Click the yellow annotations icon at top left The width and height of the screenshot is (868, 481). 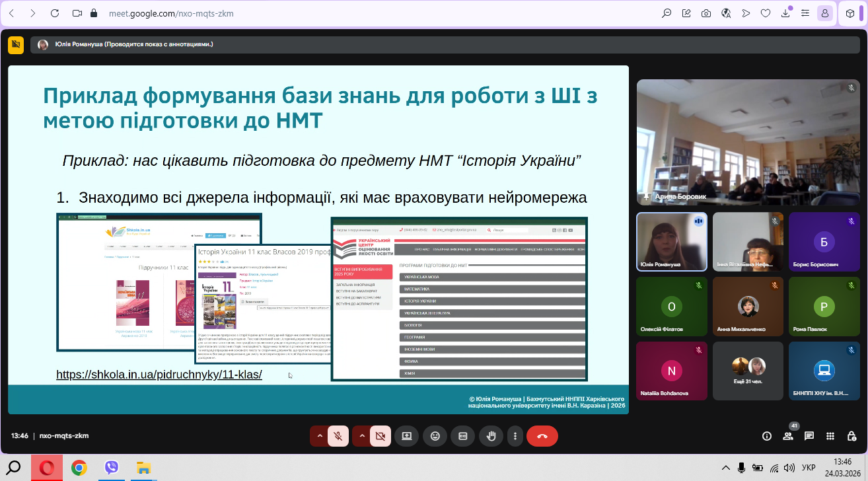click(16, 44)
